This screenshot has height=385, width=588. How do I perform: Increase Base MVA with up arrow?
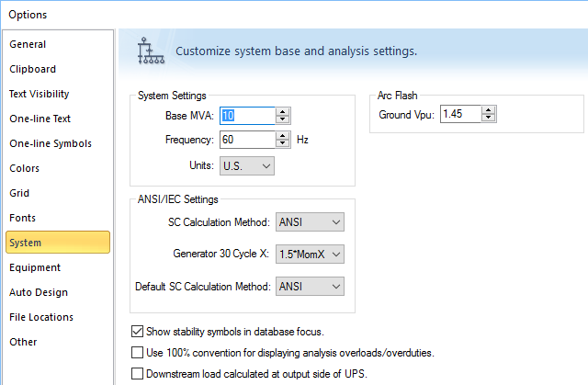coord(283,111)
